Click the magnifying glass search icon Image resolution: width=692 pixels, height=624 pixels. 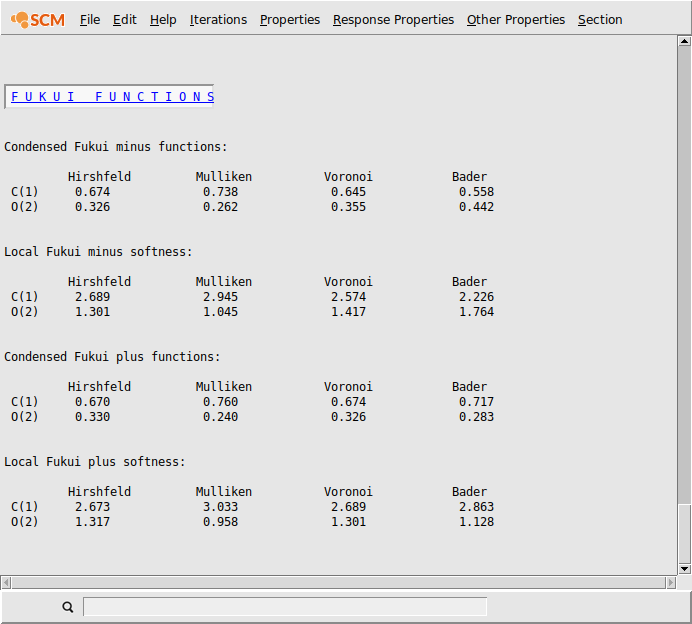coord(68,607)
